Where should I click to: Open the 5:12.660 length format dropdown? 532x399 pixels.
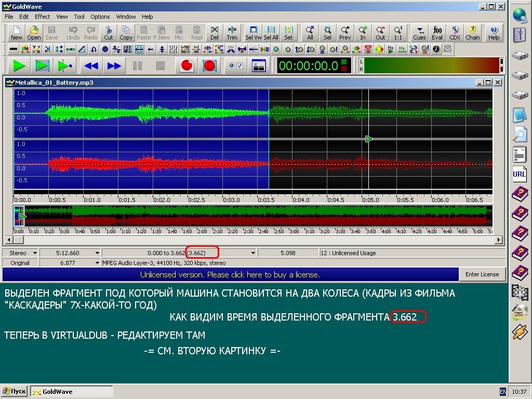point(97,253)
